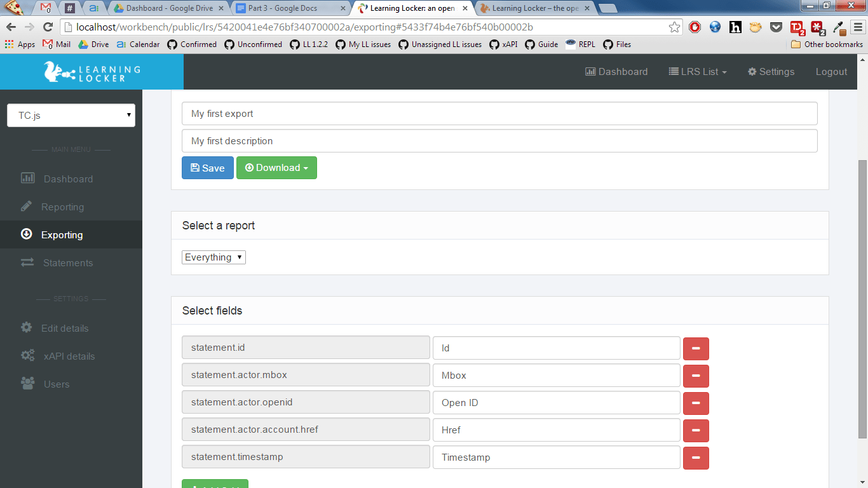Viewport: 868px width, 488px height.
Task: Expand the LRS List menu
Action: pos(697,72)
